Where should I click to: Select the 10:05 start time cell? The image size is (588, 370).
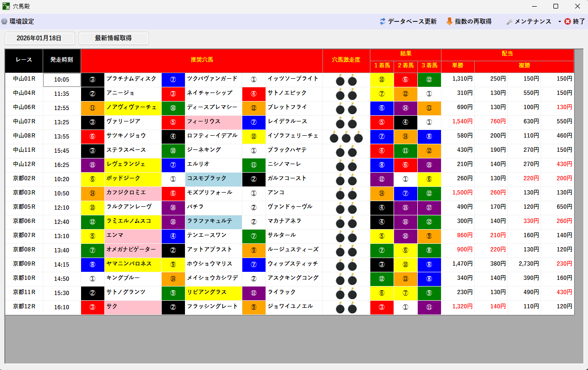tap(62, 80)
